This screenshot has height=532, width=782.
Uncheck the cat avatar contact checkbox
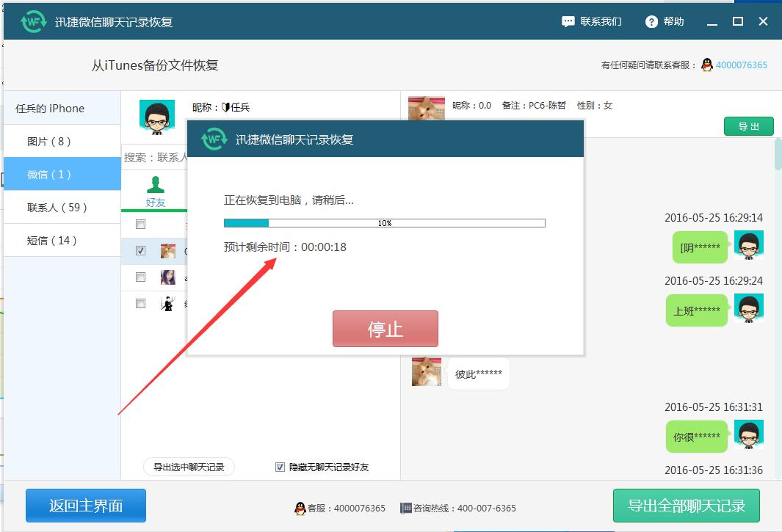click(141, 250)
